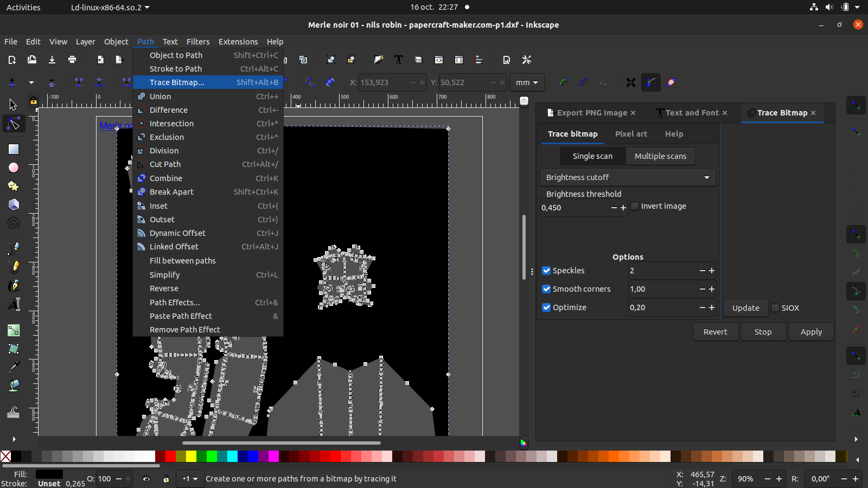
Task: Open a document with folder icon
Action: (32, 60)
